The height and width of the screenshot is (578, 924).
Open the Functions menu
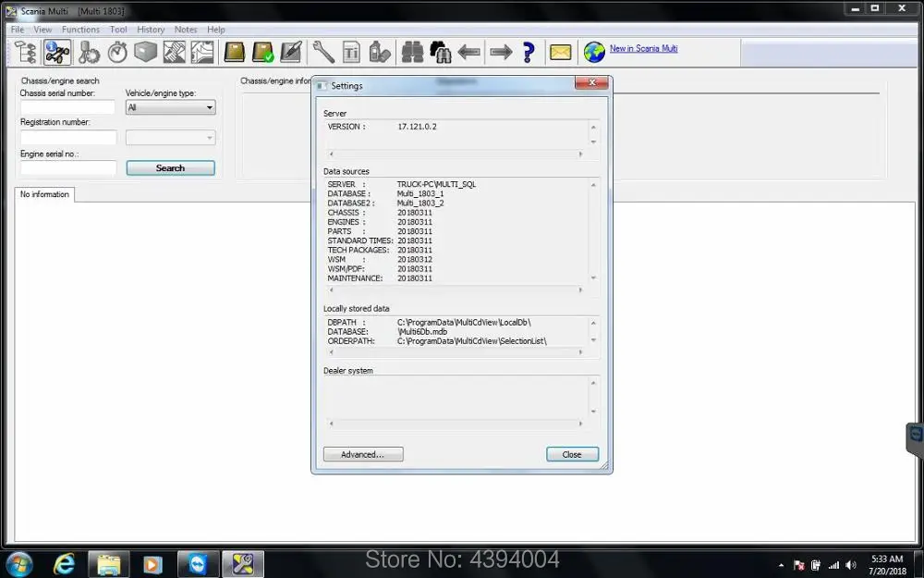point(80,30)
